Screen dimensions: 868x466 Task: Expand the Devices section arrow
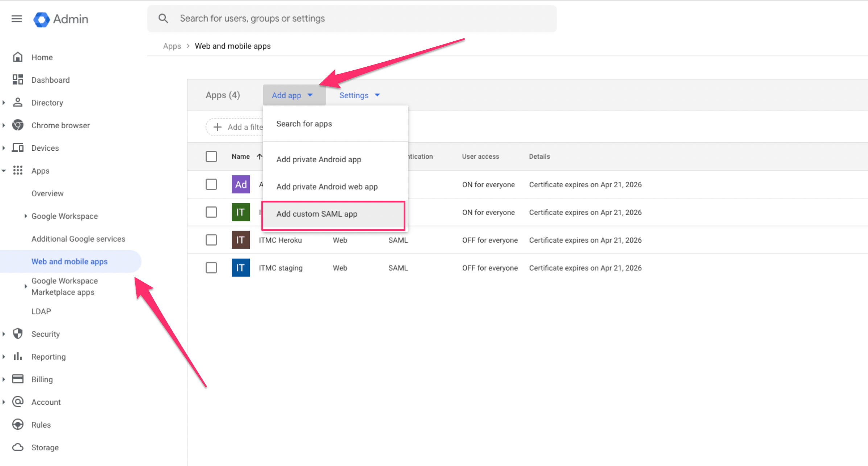tap(4, 148)
